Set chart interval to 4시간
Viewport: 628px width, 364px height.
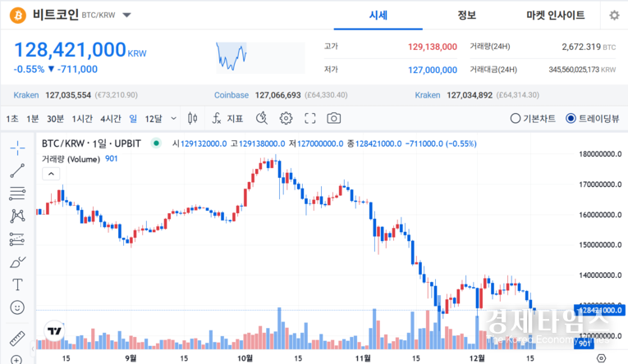point(110,118)
